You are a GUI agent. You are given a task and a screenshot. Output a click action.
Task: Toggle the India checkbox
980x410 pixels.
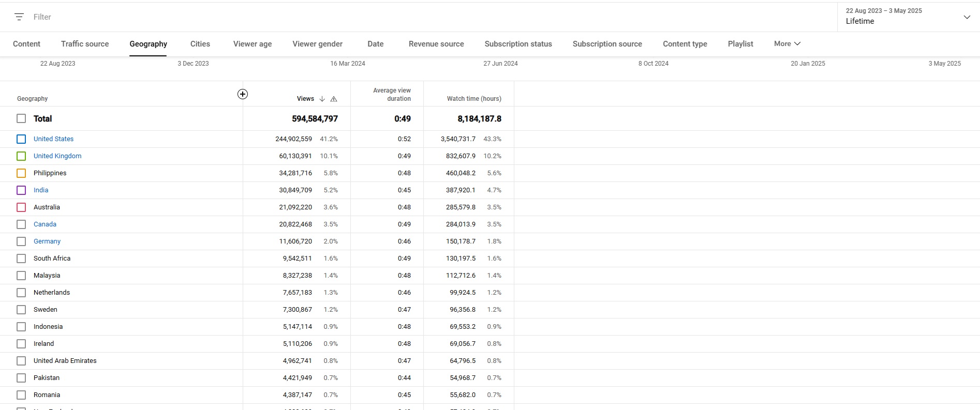21,190
